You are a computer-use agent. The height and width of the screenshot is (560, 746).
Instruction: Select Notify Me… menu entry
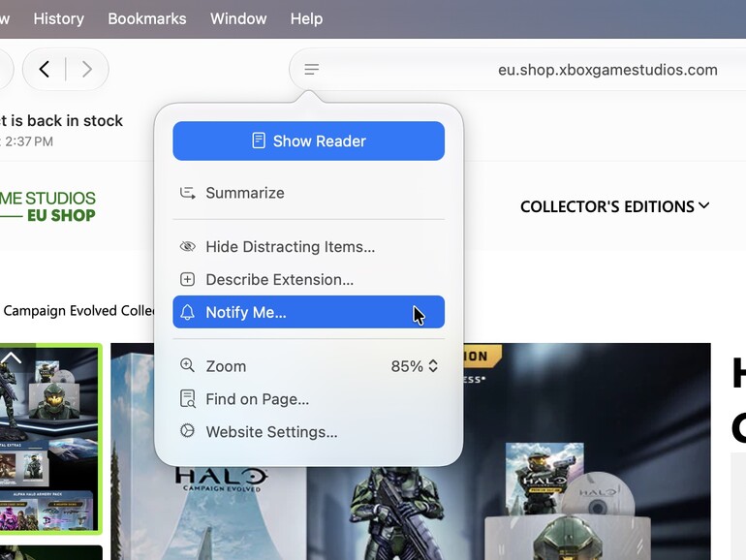[309, 312]
